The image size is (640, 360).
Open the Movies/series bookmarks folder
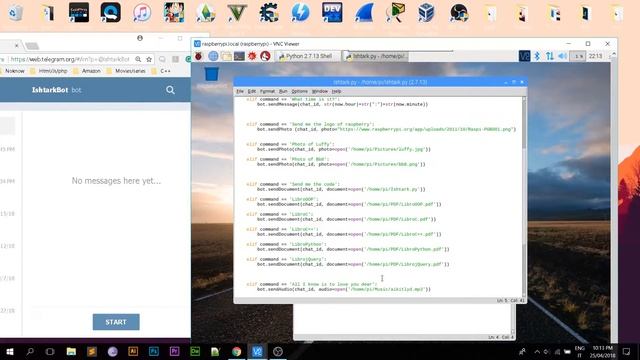tap(126, 71)
